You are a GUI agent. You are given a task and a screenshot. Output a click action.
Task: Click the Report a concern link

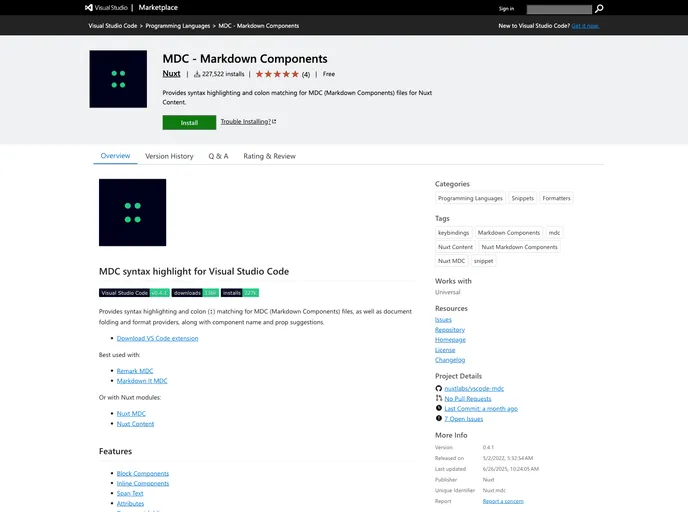click(503, 501)
